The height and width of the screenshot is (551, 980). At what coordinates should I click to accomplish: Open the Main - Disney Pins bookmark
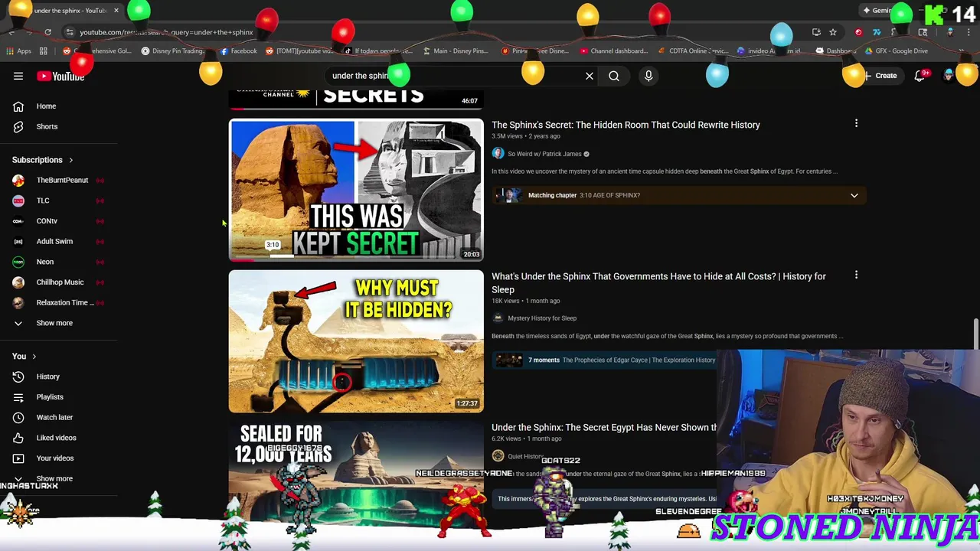point(456,51)
